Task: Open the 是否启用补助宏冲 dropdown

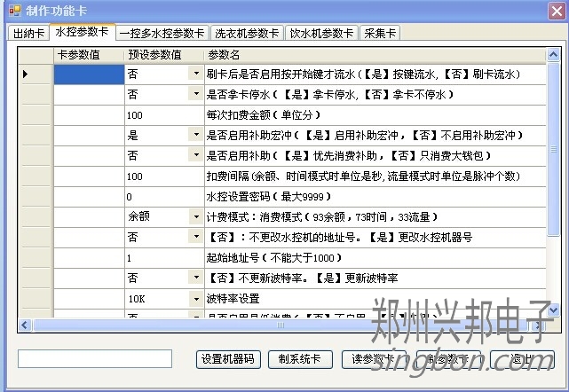Action: pos(195,135)
